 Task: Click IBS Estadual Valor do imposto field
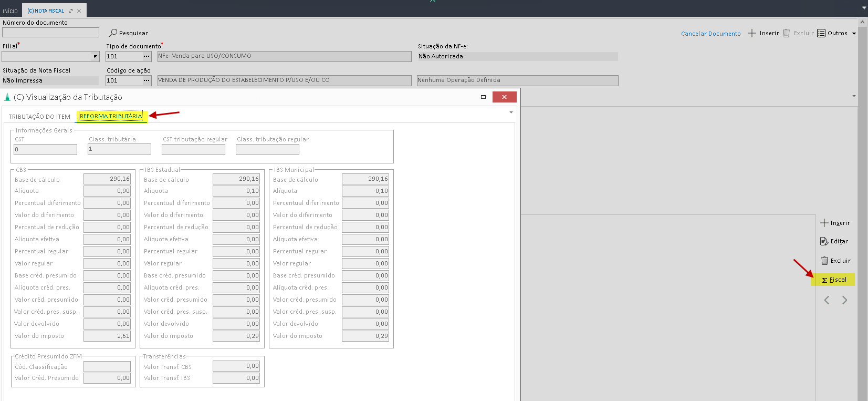point(236,336)
